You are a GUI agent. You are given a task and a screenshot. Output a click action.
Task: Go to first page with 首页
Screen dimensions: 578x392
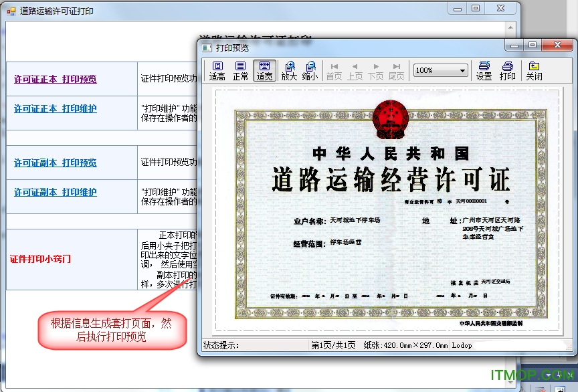click(334, 70)
